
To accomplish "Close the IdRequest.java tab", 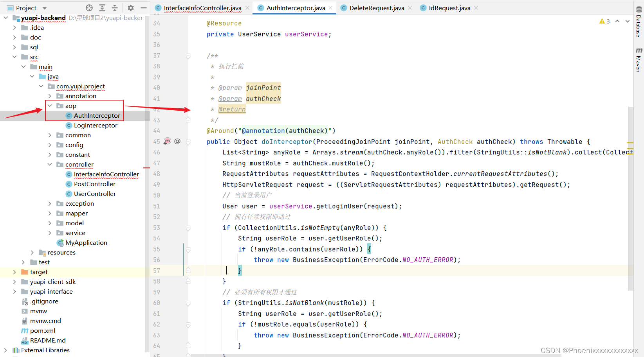I will 476,8.
